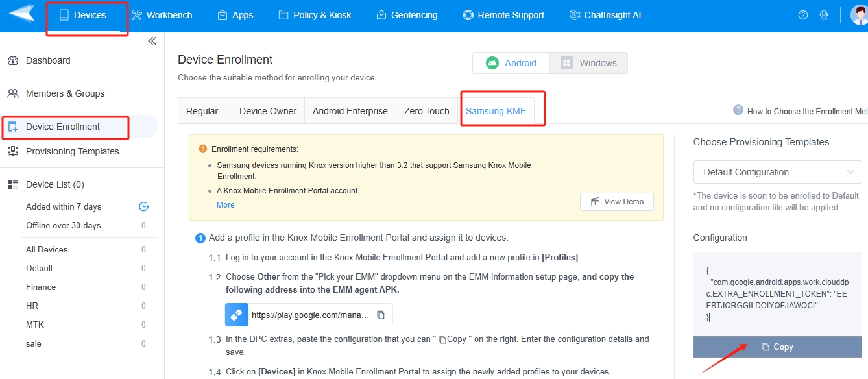The width and height of the screenshot is (868, 379).
Task: Click the blue link icon beside play.google.com URL
Action: pos(237,315)
